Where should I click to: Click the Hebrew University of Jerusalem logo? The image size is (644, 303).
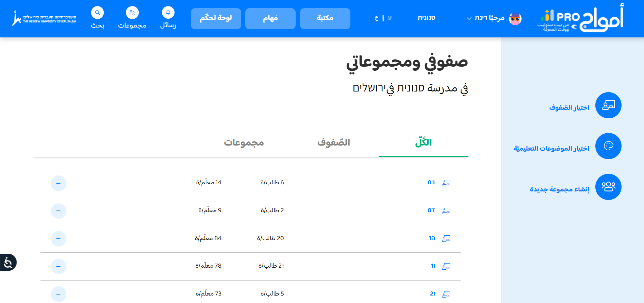point(44,19)
